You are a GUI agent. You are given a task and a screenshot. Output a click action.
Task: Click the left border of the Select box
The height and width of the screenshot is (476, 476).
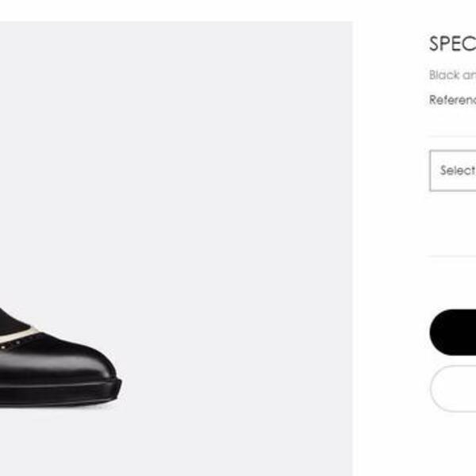(x=430, y=171)
